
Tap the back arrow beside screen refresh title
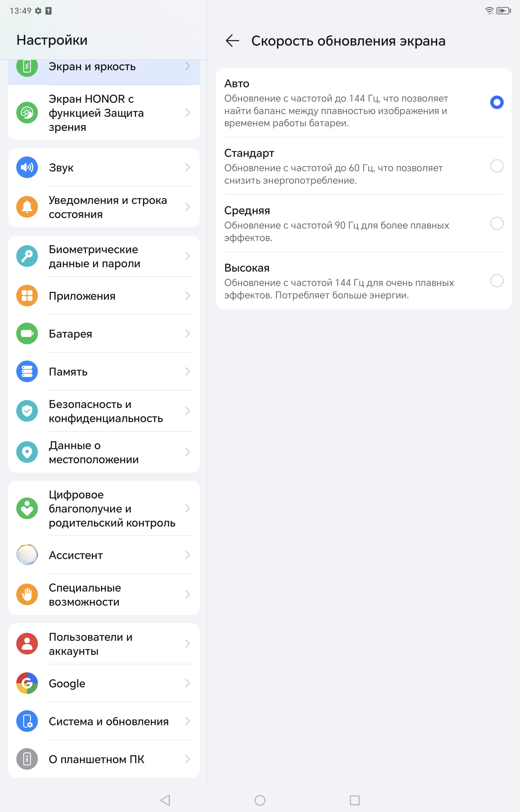[232, 41]
